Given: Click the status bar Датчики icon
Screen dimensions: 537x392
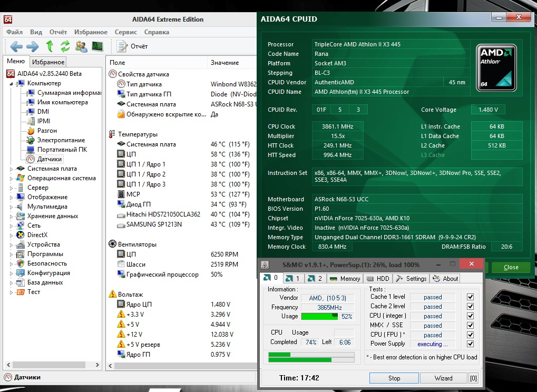Looking at the screenshot, I should point(8,377).
